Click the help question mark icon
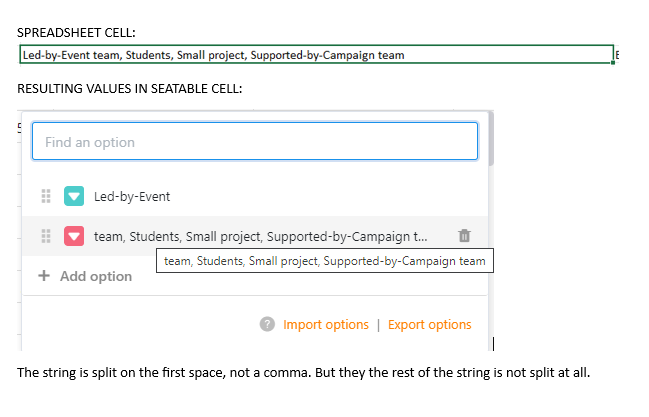The image size is (649, 417). pyautogui.click(x=267, y=325)
